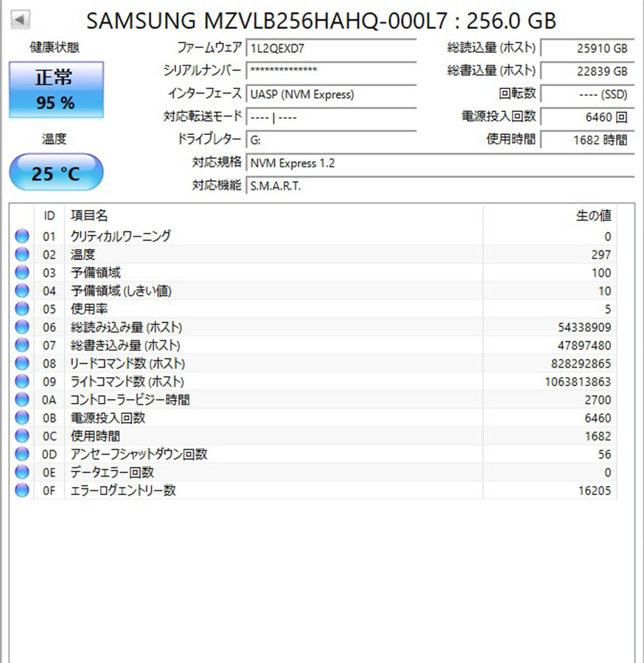Click the masked serial number field
The height and width of the screenshot is (663, 644).
tap(331, 71)
